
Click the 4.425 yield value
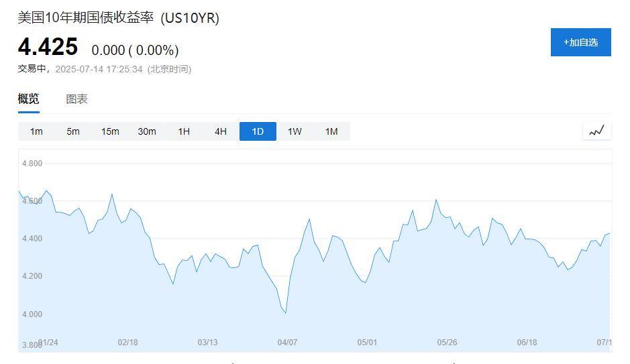(48, 46)
